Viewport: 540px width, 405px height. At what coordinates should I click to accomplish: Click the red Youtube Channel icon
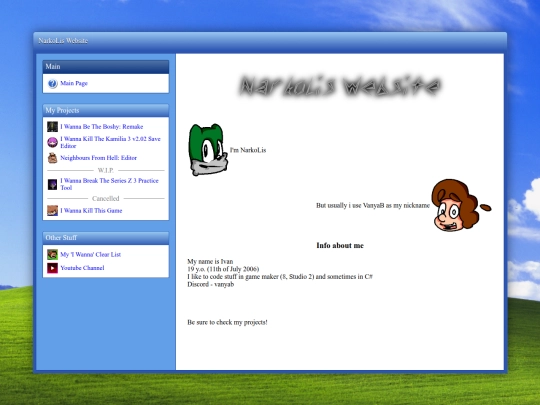52,268
